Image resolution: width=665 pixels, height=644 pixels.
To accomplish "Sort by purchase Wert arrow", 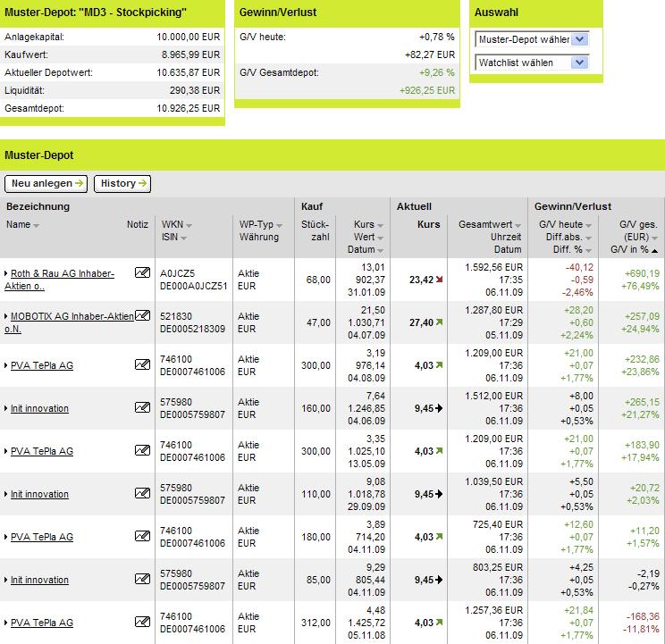I will pos(380,238).
